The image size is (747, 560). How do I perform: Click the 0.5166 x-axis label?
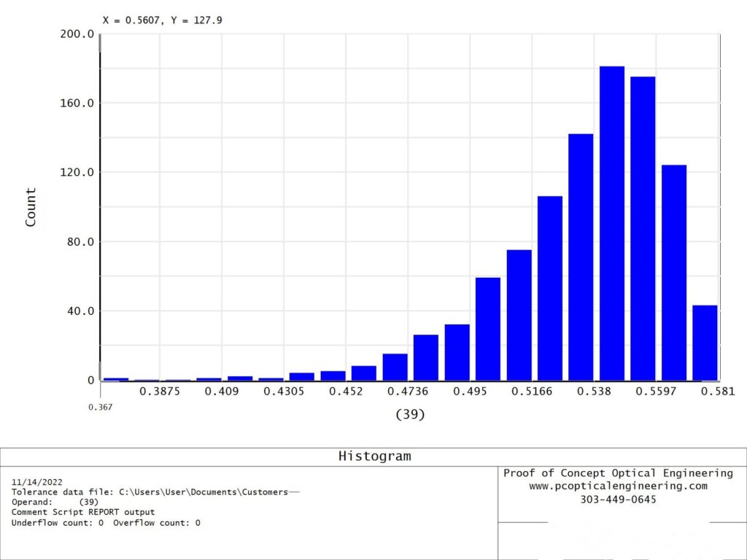pyautogui.click(x=532, y=392)
